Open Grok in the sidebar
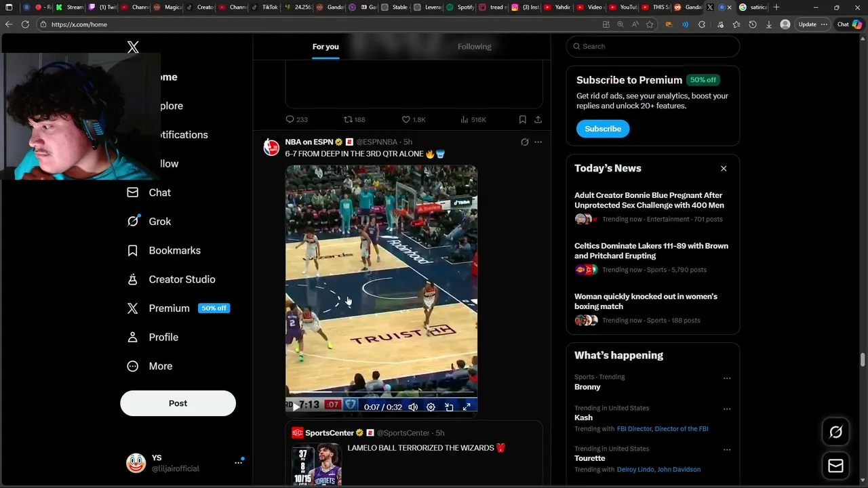 point(149,222)
